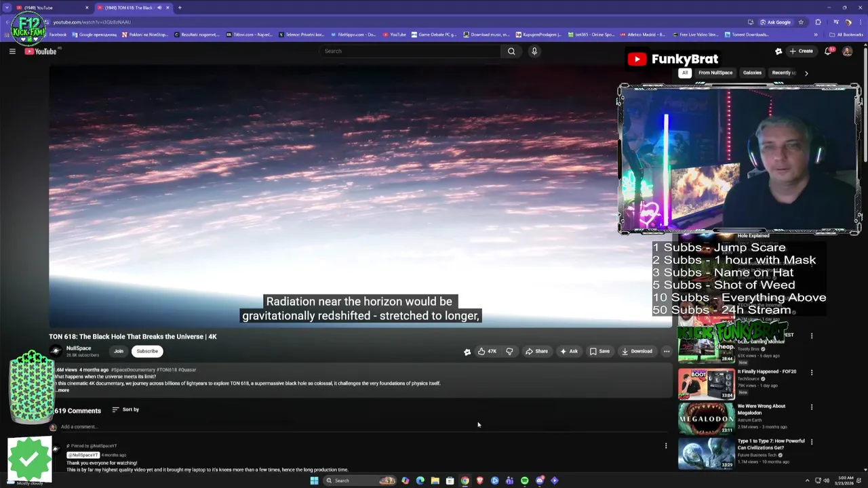
Task: Bookmark this page with star icon
Action: tap(801, 22)
